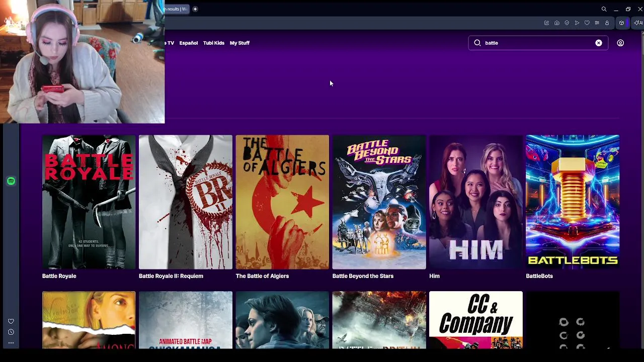Open the Easy Setup sliders icon
The height and width of the screenshot is (362, 644).
point(597,23)
